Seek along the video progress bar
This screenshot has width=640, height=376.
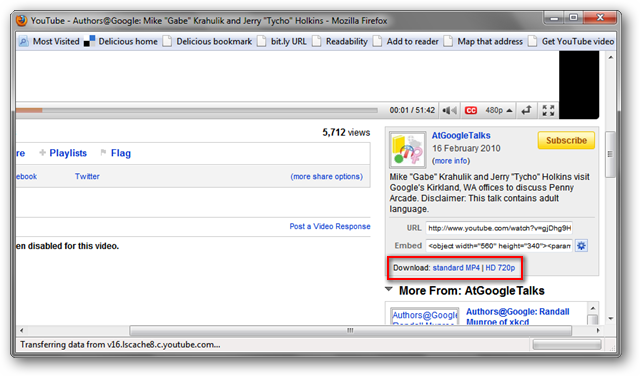[197, 110]
